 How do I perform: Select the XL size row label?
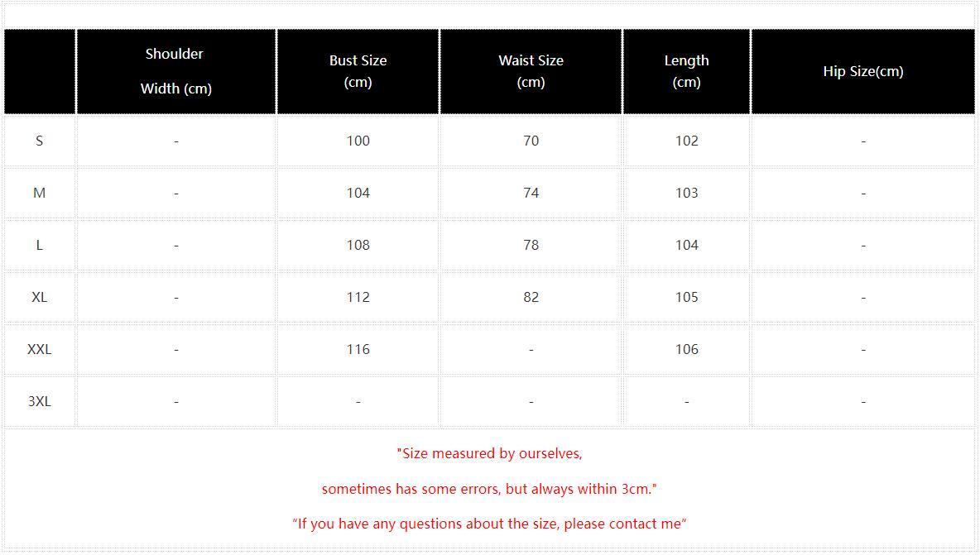pyautogui.click(x=40, y=297)
